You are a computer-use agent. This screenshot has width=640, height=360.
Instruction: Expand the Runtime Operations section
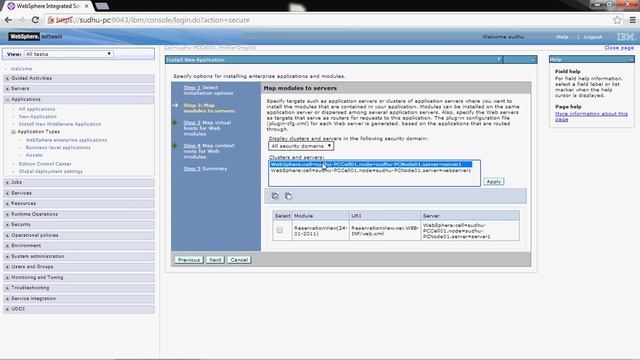pyautogui.click(x=7, y=214)
